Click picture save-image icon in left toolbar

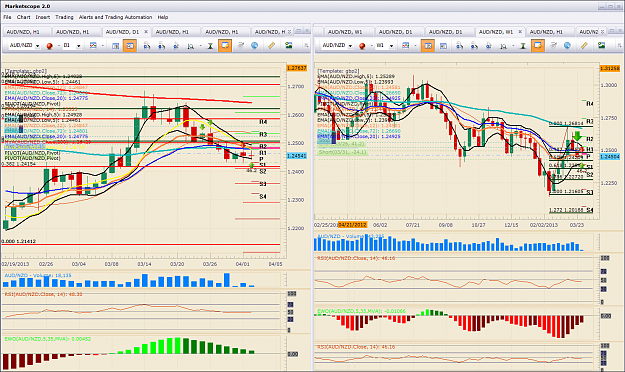point(288,46)
